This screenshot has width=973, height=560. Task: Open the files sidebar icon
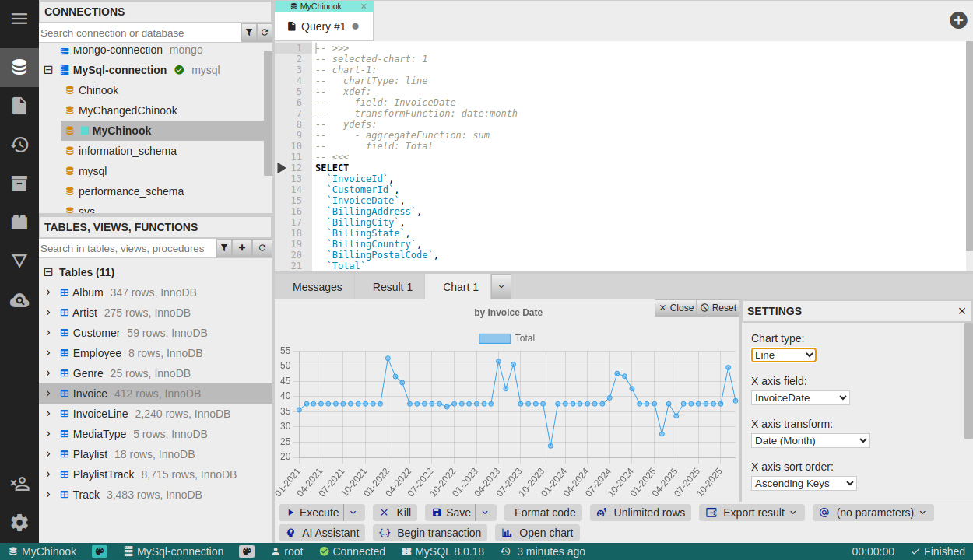[x=19, y=106]
